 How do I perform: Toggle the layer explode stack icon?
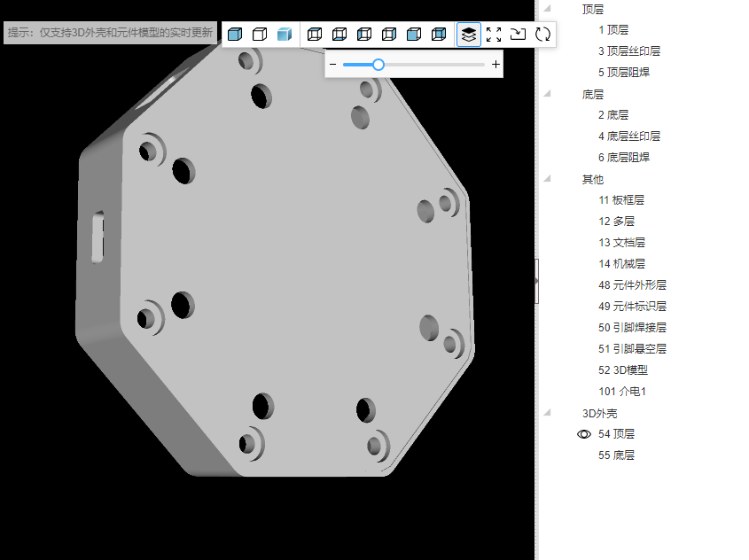coord(469,35)
